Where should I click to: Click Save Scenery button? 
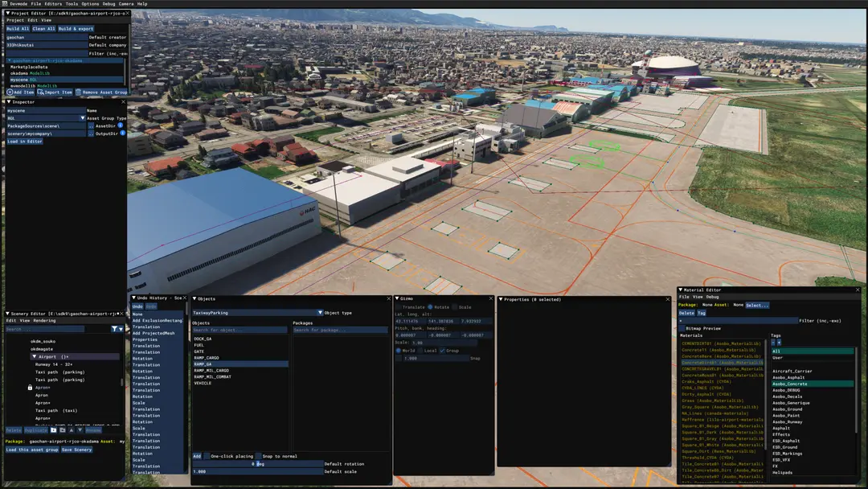pyautogui.click(x=77, y=450)
